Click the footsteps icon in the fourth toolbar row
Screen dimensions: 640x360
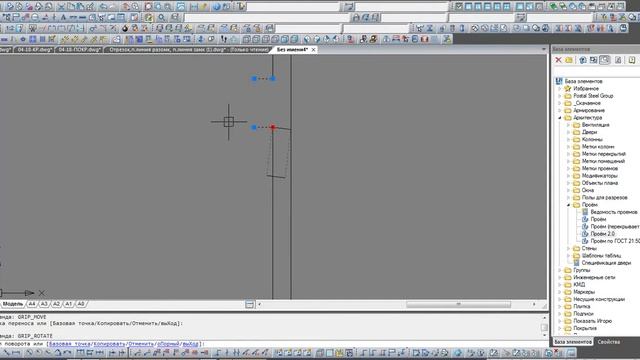coord(224,39)
